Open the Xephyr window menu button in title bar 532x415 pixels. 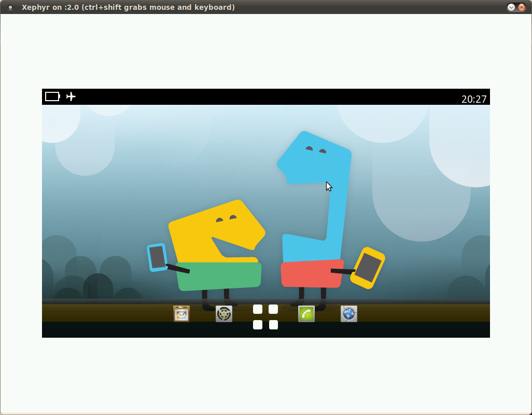[10, 7]
